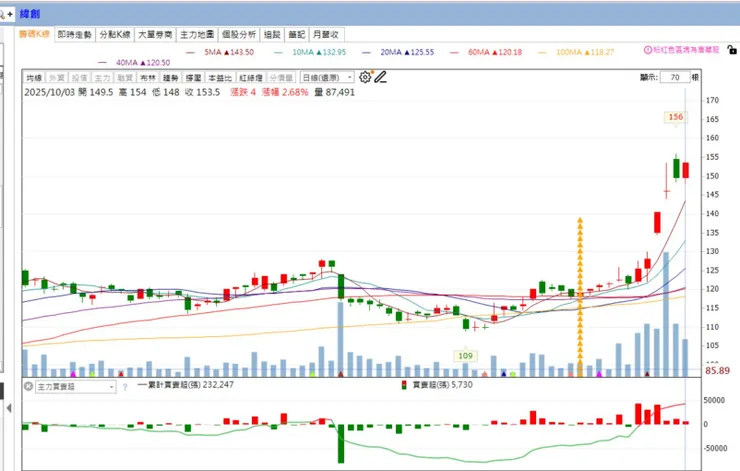Switch to 分點K線 tab
Viewport: 740px width, 471px height.
coord(115,34)
